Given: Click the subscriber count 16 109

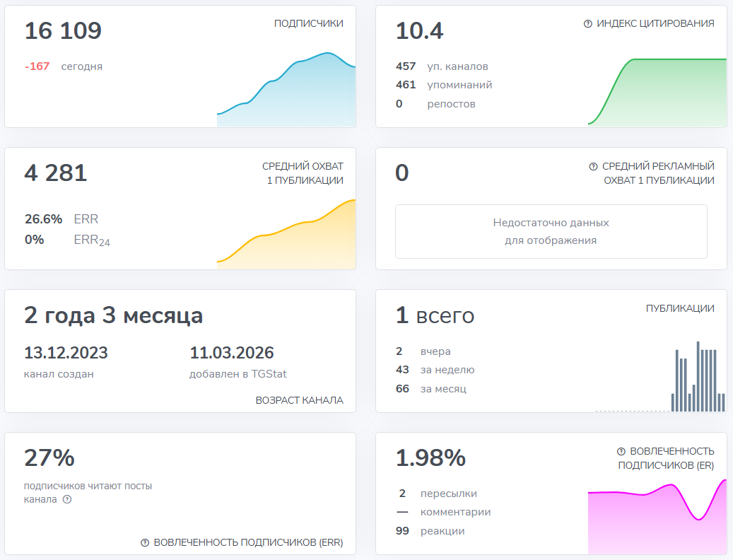Looking at the screenshot, I should 62,31.
